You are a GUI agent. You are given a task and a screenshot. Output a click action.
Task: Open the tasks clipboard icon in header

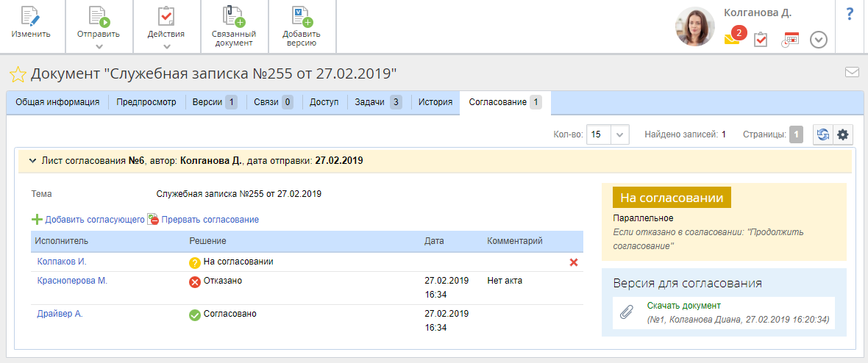(x=761, y=40)
